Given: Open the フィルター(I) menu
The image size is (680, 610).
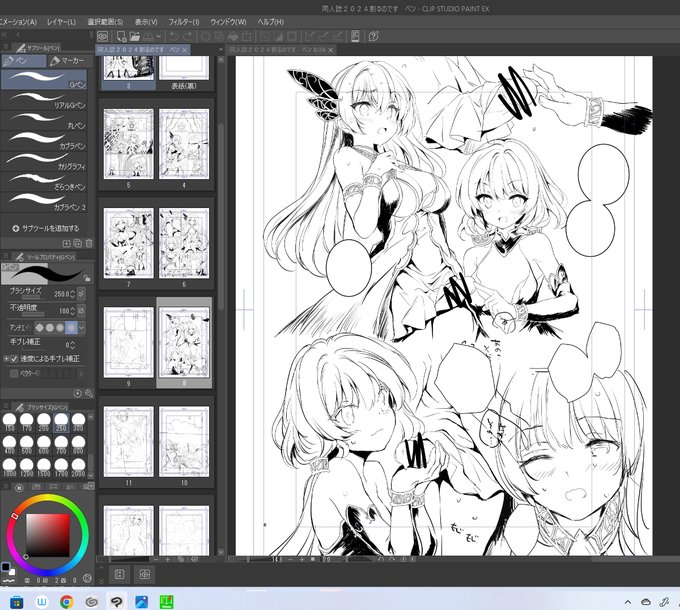Looking at the screenshot, I should click(183, 22).
